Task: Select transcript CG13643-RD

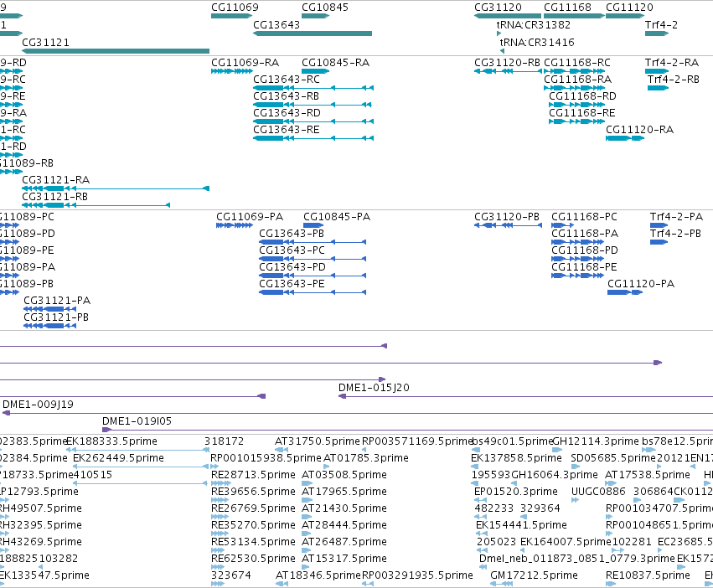Action: 287,113
